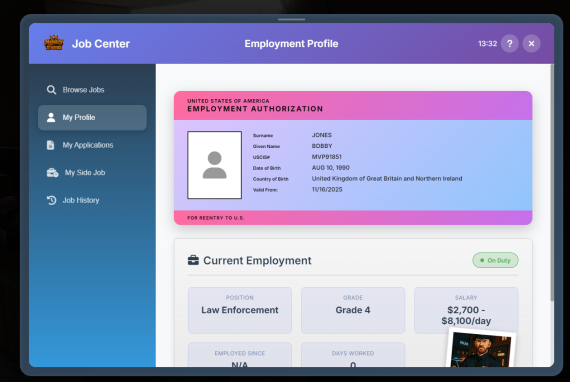The width and height of the screenshot is (570, 382).
Task: Click the salary $2,700 - $8,100/day card
Action: pyautogui.click(x=466, y=310)
